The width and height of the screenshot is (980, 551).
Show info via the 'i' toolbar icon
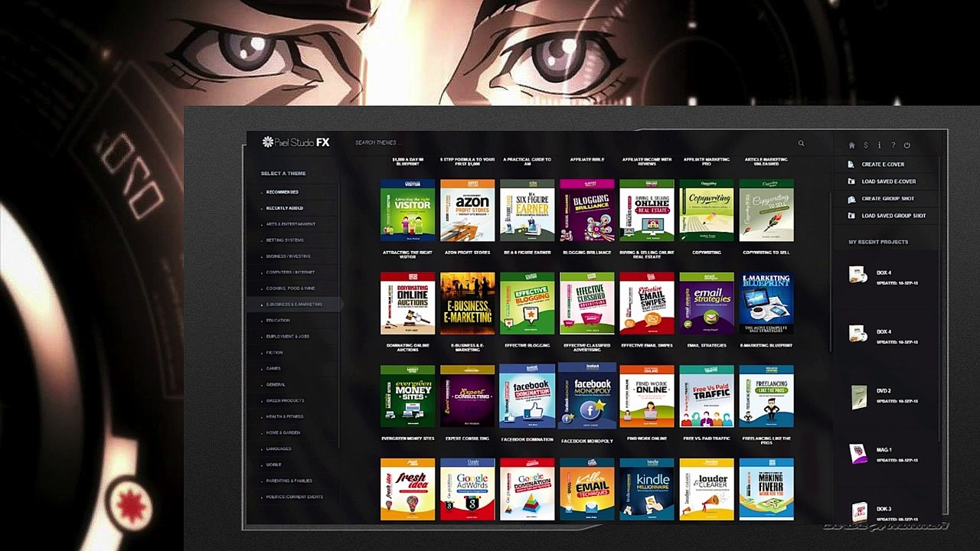(879, 145)
